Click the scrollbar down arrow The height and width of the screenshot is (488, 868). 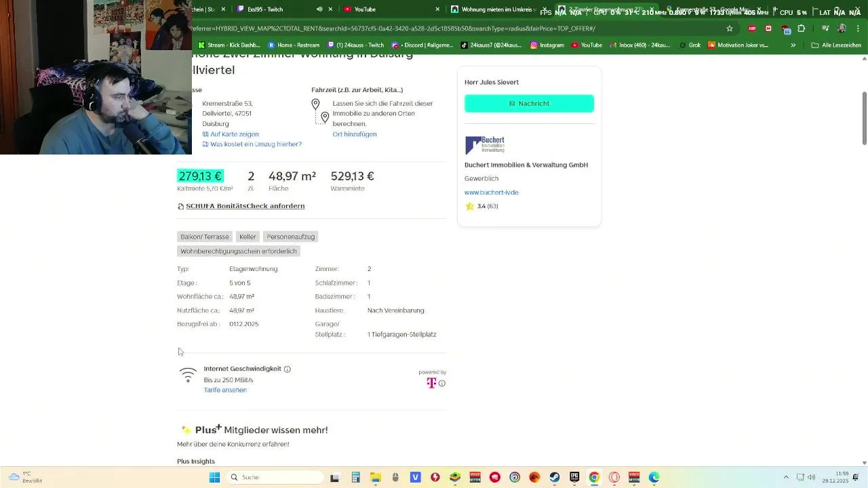point(864,462)
